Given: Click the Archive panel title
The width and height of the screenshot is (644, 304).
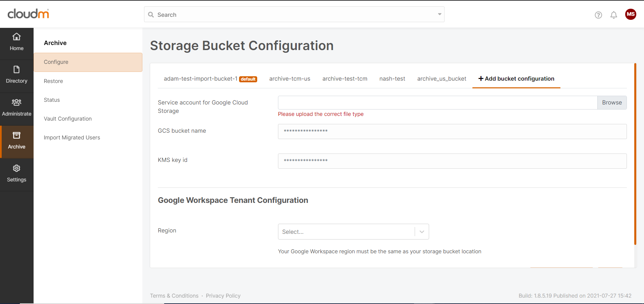Looking at the screenshot, I should [55, 43].
